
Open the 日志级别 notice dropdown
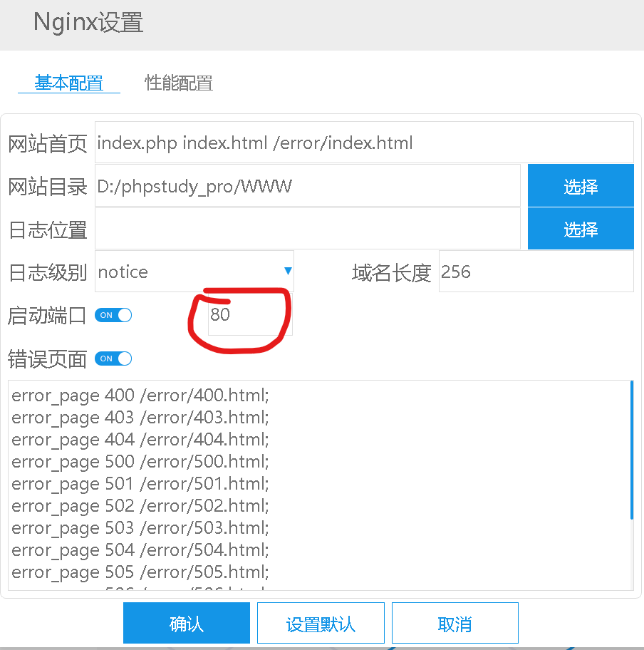(x=194, y=272)
